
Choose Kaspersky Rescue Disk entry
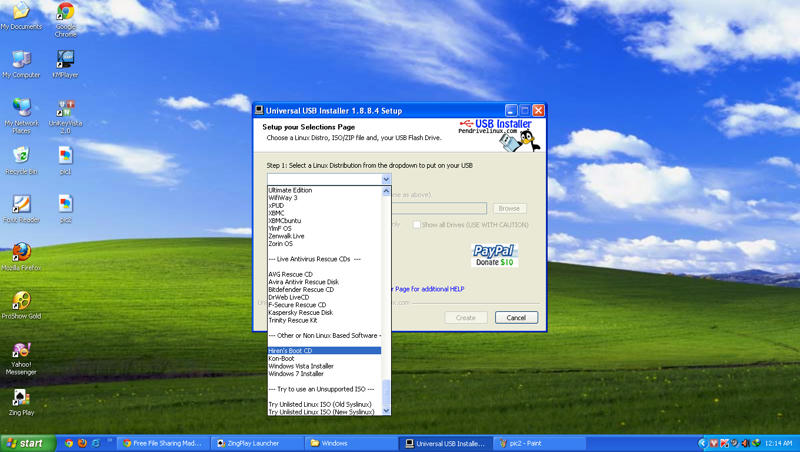click(x=324, y=312)
